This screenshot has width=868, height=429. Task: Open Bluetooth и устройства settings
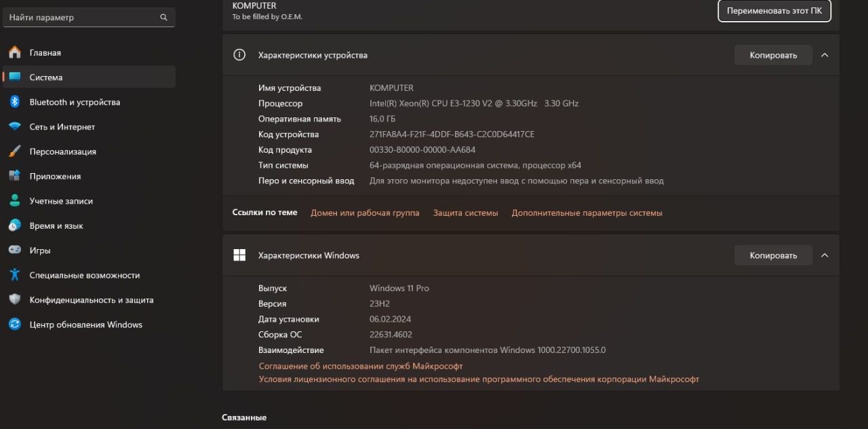point(89,102)
